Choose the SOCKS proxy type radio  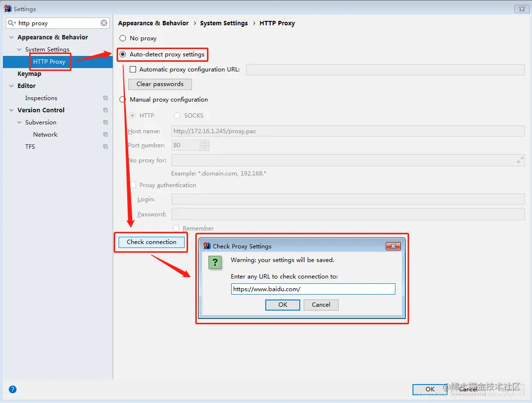pyautogui.click(x=177, y=115)
